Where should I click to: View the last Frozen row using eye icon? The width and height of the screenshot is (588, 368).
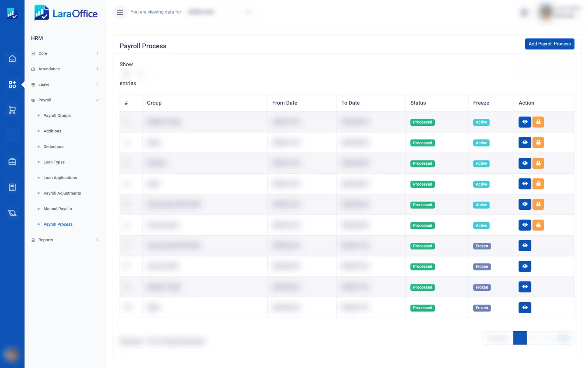(525, 308)
